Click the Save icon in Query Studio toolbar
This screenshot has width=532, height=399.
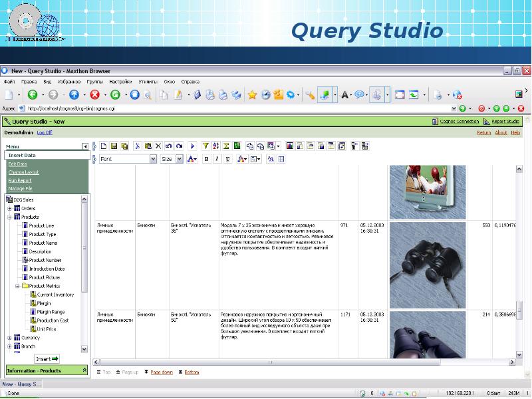(x=114, y=146)
